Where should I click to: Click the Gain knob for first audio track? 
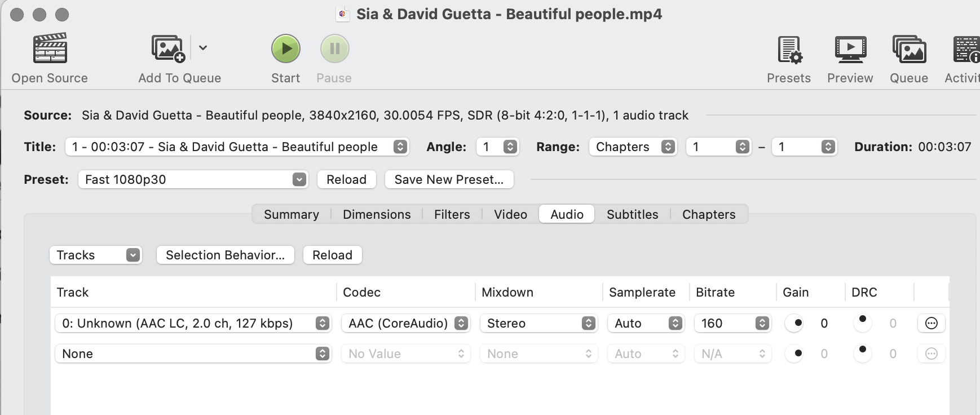click(x=795, y=323)
